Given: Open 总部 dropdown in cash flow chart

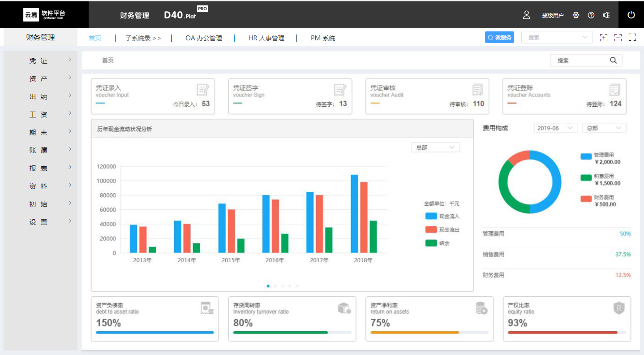Looking at the screenshot, I should coord(435,147).
